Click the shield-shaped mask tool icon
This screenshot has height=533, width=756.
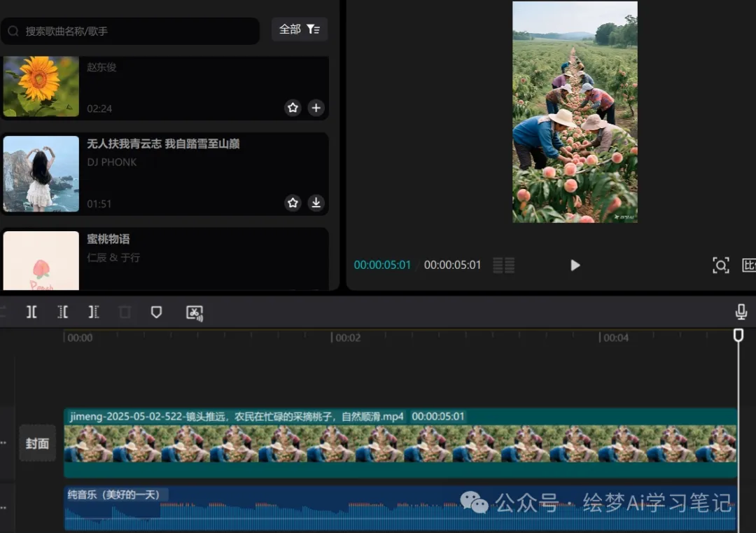click(156, 312)
